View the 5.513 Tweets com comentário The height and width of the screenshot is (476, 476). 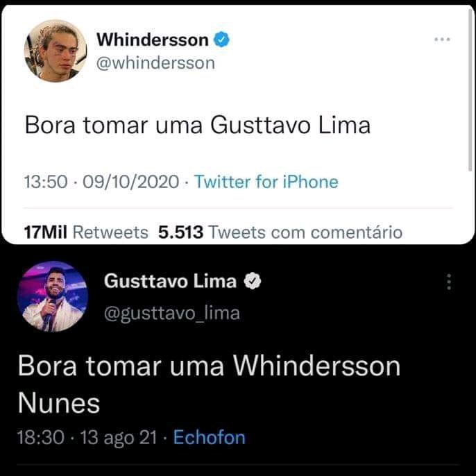tap(280, 232)
